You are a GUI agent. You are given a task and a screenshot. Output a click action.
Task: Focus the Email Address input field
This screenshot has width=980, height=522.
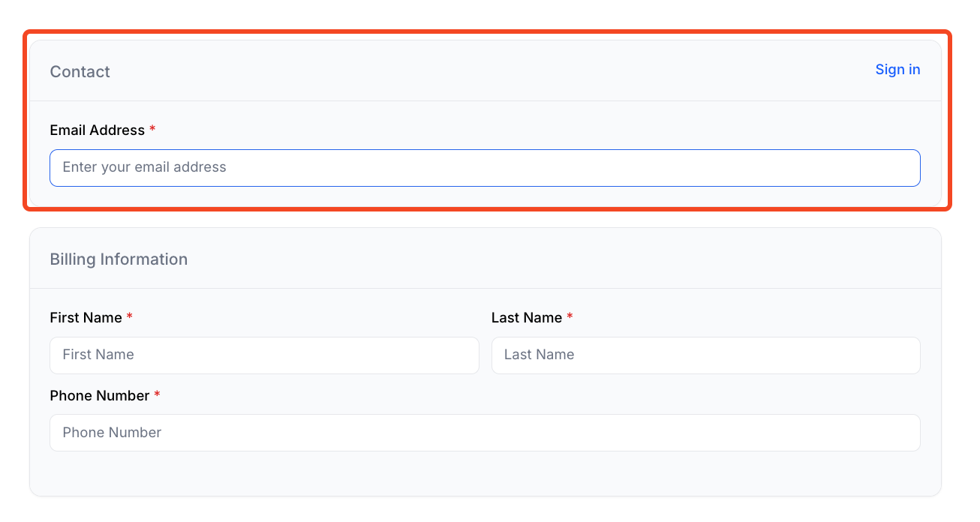[485, 168]
